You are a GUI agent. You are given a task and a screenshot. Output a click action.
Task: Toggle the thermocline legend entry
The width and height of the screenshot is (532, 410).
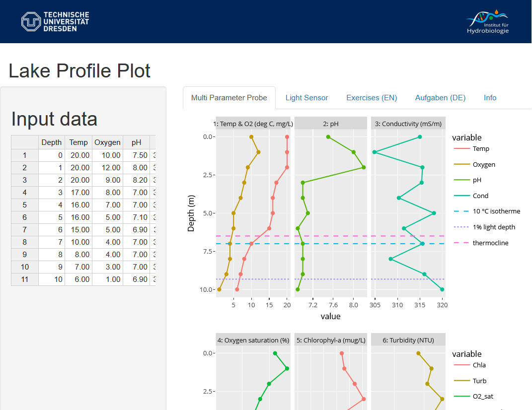(490, 243)
